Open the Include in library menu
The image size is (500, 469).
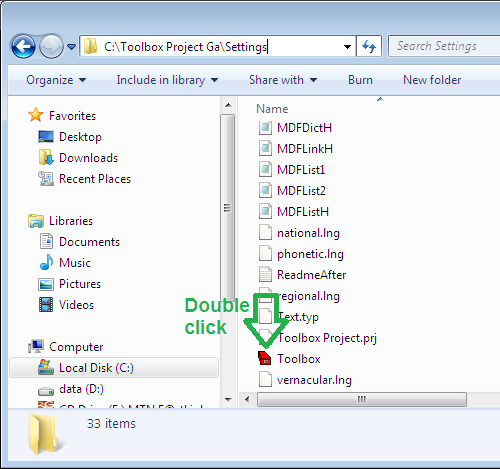click(167, 80)
